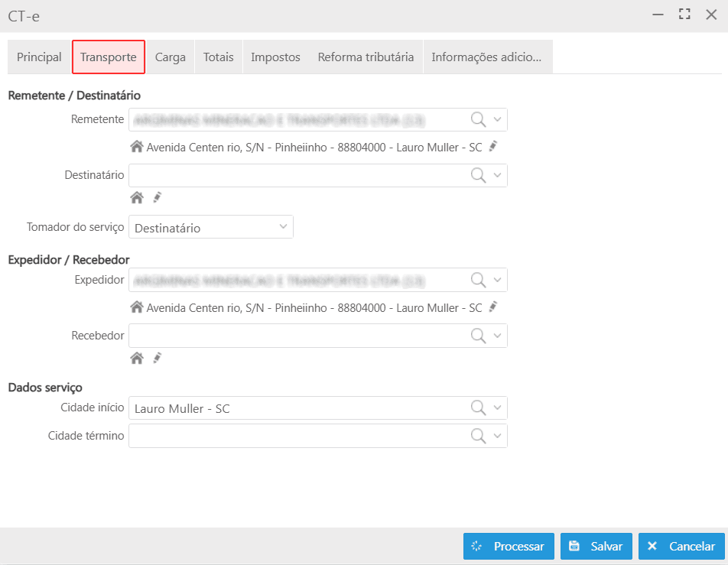728x565 pixels.
Task: Click the pencil edit icon below Destinatário
Action: pos(157,197)
